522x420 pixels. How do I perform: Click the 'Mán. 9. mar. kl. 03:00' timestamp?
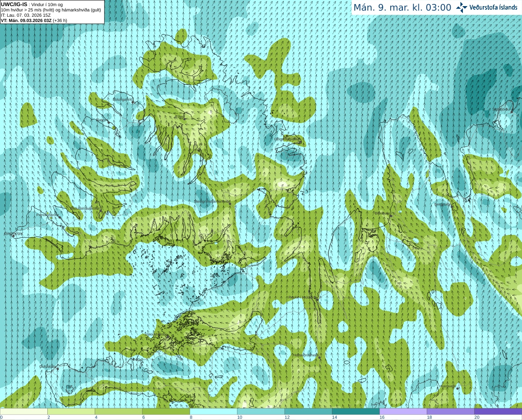pos(402,8)
